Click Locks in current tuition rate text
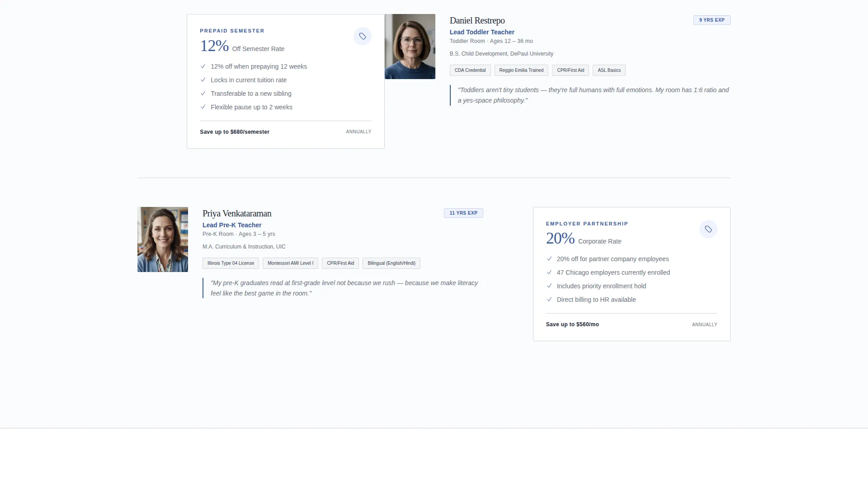This screenshot has width=868, height=488. pos(249,80)
